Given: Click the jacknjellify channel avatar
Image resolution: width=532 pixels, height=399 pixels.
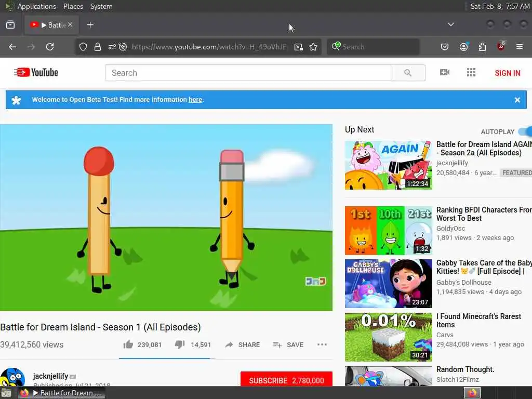Looking at the screenshot, I should (12, 377).
